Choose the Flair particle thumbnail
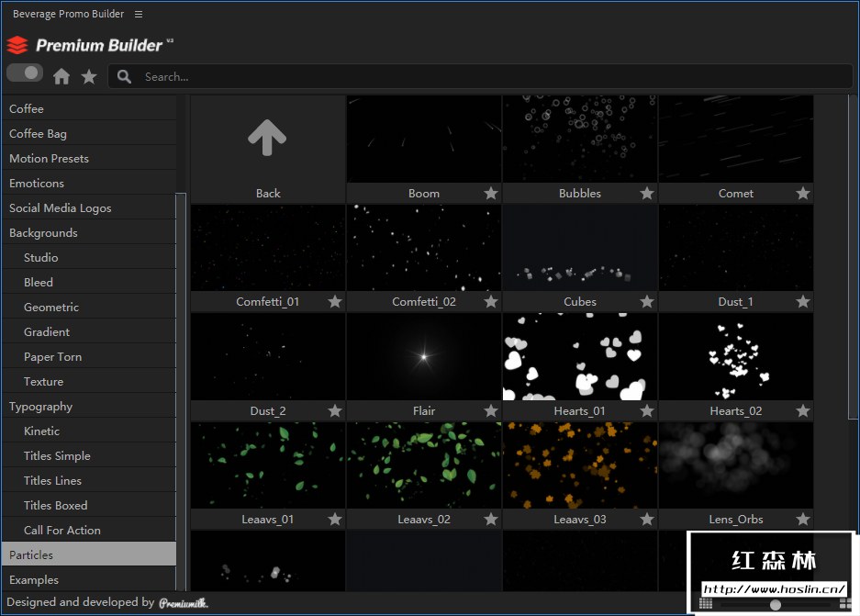This screenshot has width=860, height=616. (424, 356)
